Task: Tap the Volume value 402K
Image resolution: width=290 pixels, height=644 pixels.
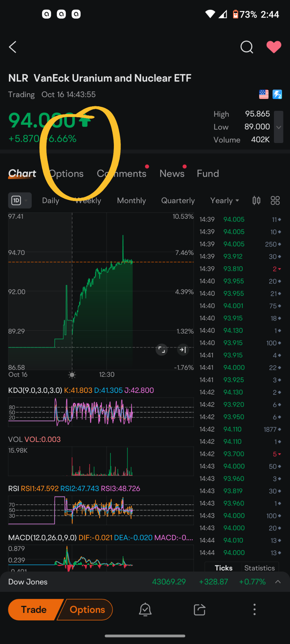Action: tap(260, 140)
